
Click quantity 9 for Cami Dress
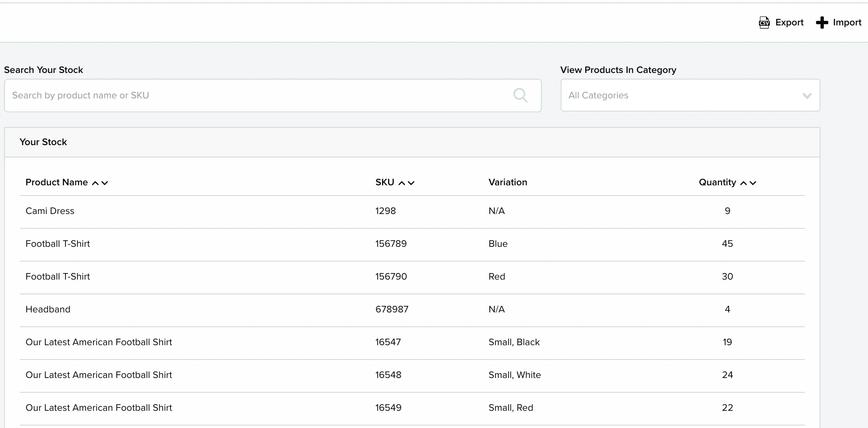pos(727,211)
